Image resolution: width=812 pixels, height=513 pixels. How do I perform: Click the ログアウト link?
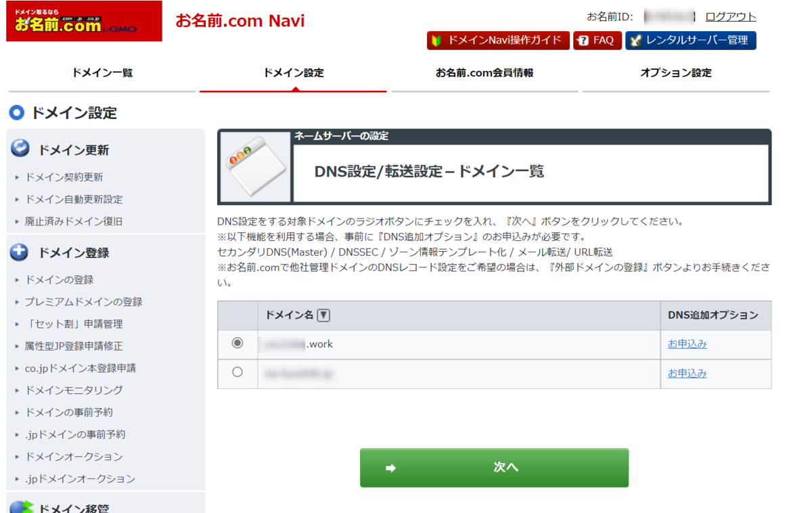point(731,17)
